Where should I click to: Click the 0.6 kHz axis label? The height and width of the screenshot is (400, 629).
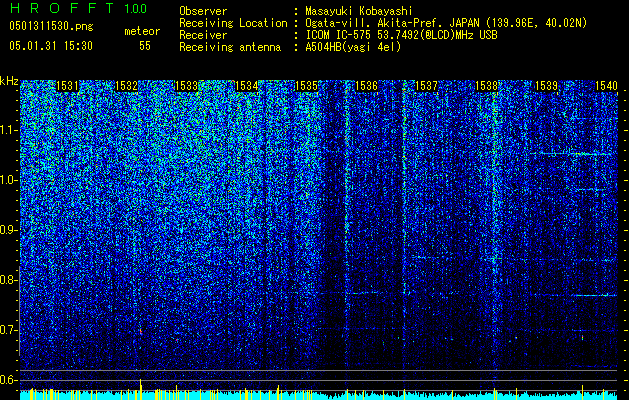(9, 380)
